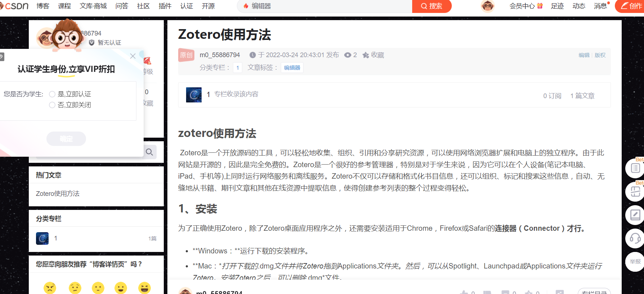Click the 1篇 count in 分类专栏
The image size is (644, 294).
152,239
